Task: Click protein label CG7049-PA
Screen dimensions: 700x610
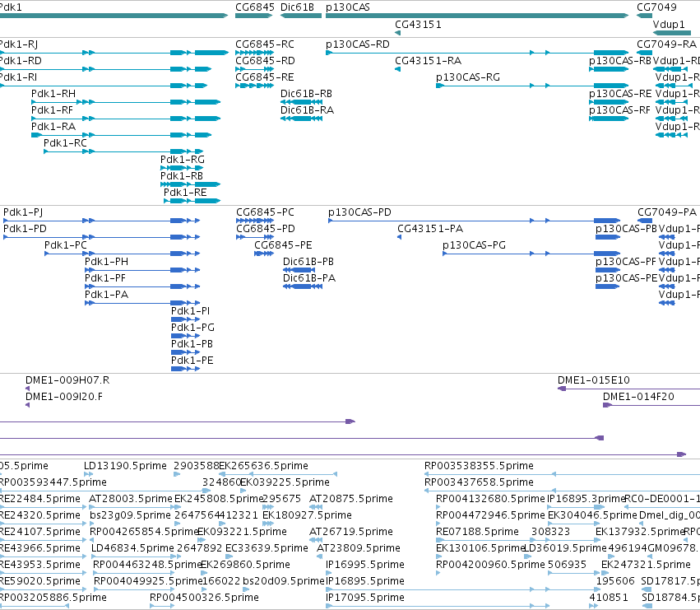Action: pyautogui.click(x=667, y=212)
